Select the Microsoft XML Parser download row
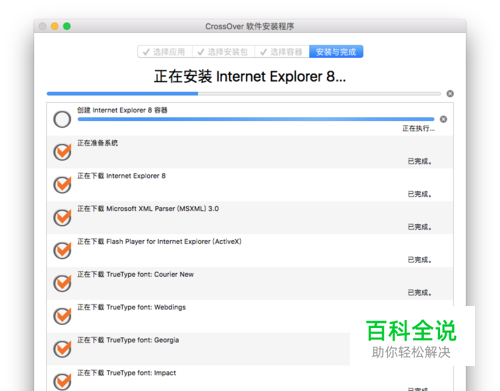This screenshot has width=500, height=391. (250, 218)
